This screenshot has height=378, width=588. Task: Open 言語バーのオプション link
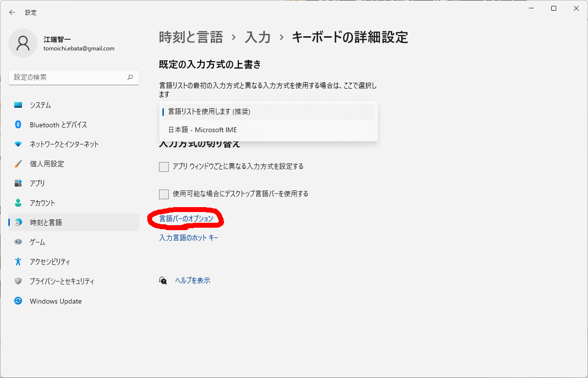186,219
